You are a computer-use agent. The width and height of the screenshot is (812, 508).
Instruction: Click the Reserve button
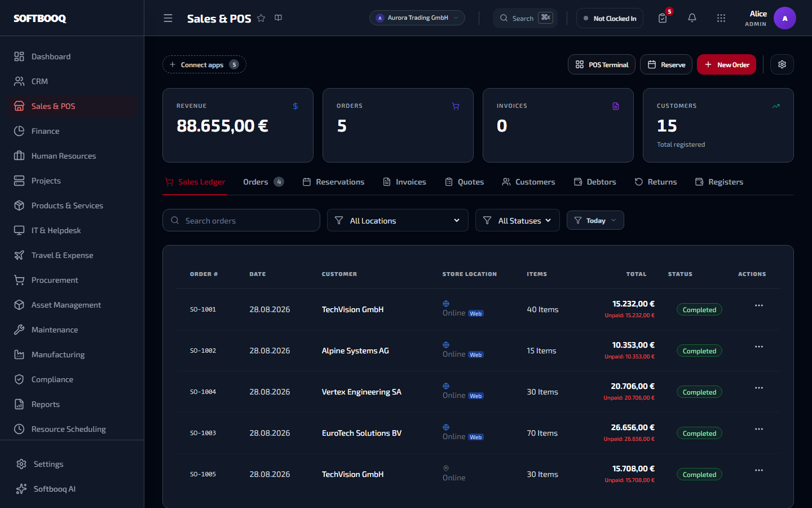click(666, 64)
